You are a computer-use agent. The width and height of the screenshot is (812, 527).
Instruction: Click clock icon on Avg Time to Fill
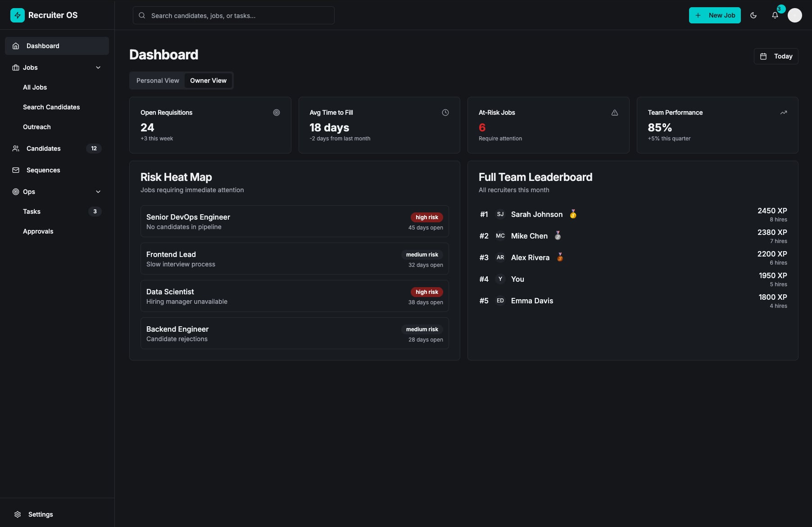(x=445, y=113)
